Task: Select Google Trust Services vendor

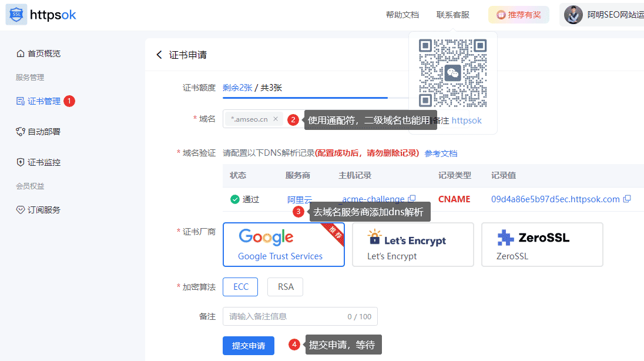Action: [x=284, y=245]
